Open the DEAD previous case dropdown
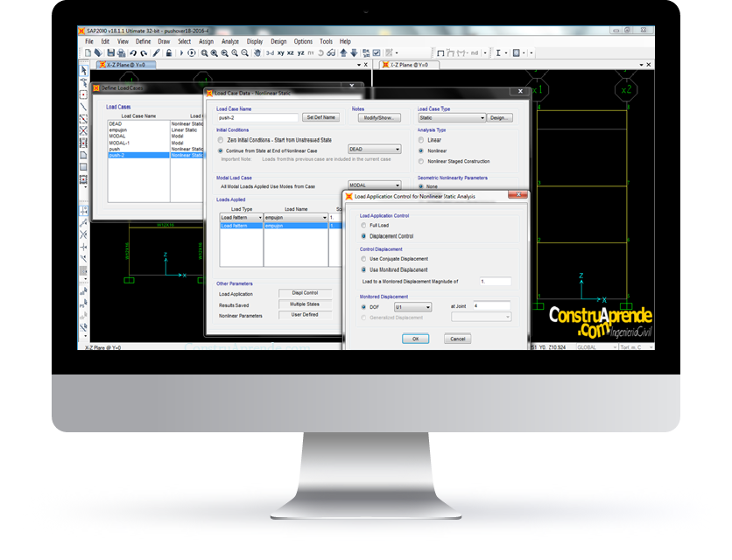 375,150
